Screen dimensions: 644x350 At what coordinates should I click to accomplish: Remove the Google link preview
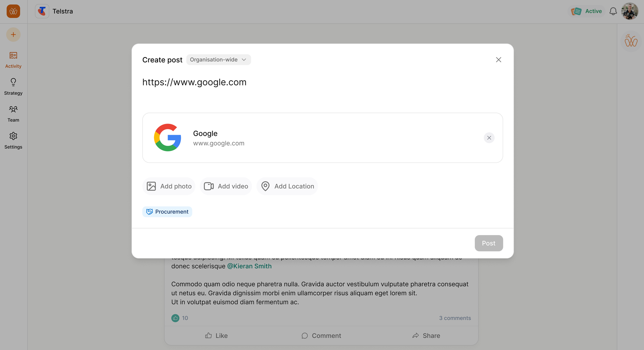tap(489, 138)
